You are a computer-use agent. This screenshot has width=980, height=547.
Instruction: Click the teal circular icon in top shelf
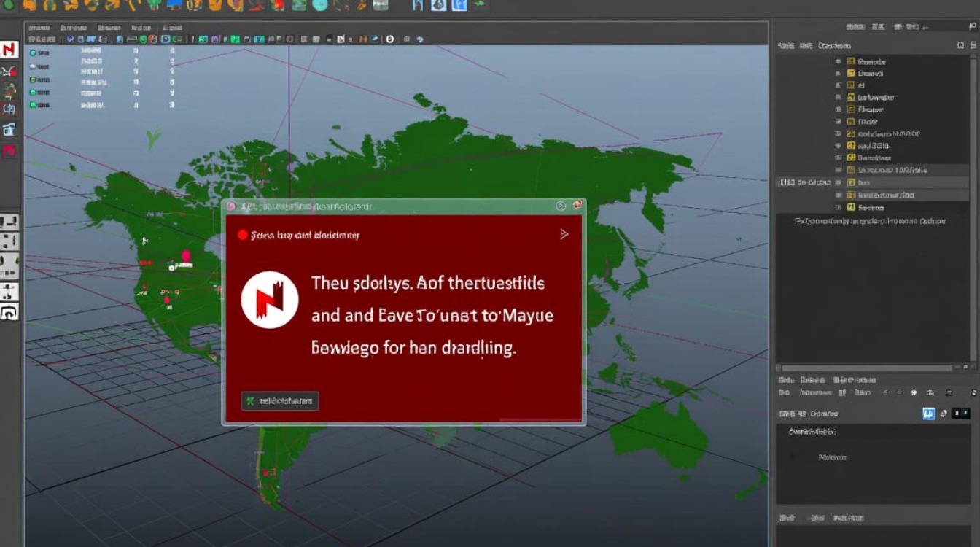pyautogui.click(x=321, y=5)
